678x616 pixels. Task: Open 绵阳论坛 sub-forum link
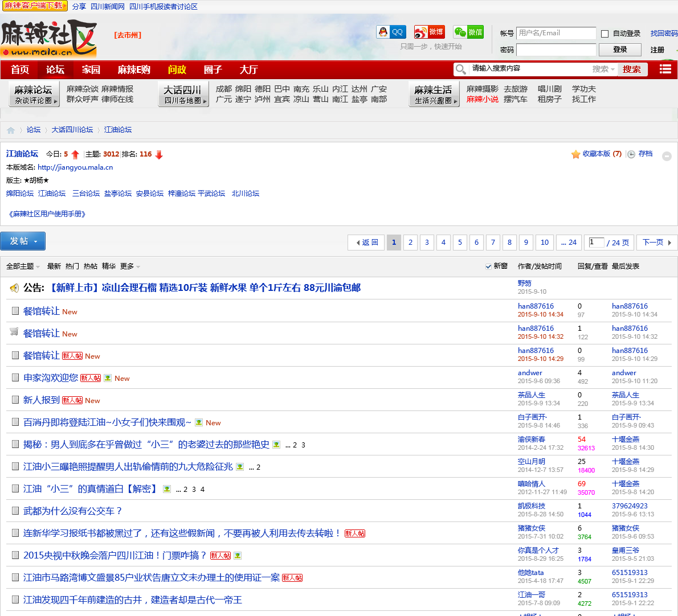pyautogui.click(x=20, y=194)
